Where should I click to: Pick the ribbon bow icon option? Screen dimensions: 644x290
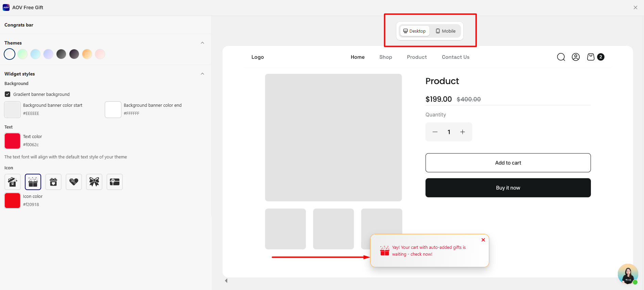click(94, 182)
